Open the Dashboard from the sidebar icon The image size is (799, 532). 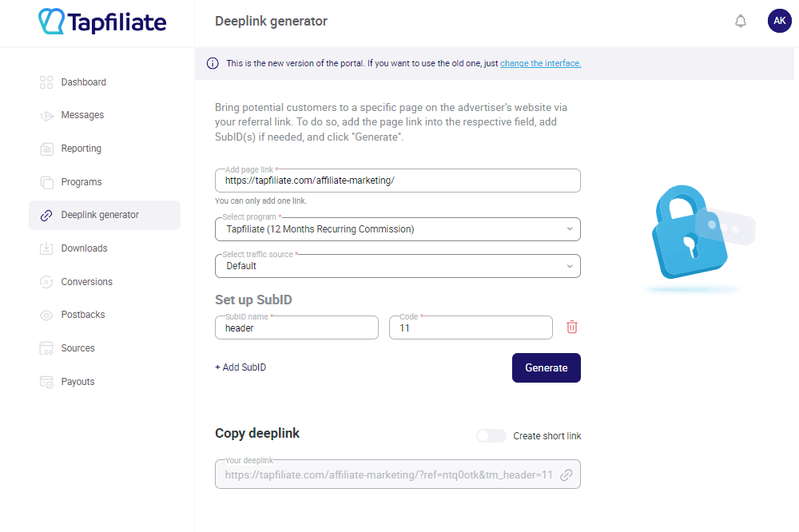46,81
